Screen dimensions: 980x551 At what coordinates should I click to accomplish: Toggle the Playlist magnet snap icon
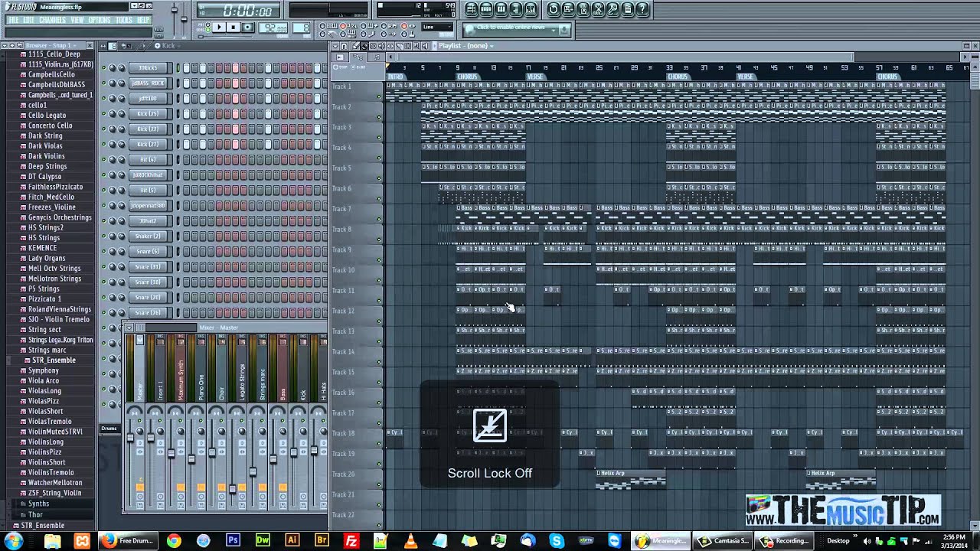click(344, 46)
